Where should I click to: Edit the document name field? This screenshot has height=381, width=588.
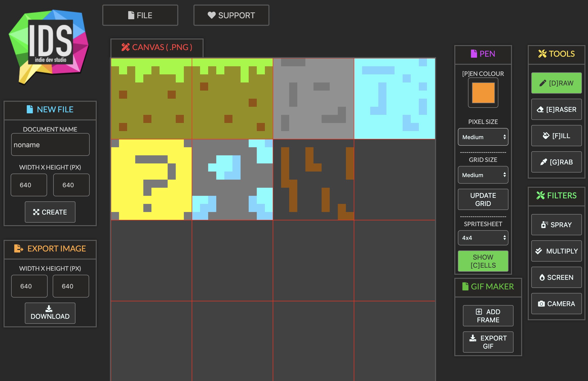(x=50, y=144)
